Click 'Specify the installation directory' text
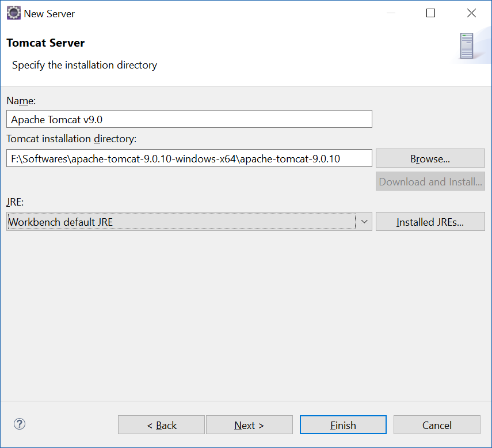 pos(85,65)
